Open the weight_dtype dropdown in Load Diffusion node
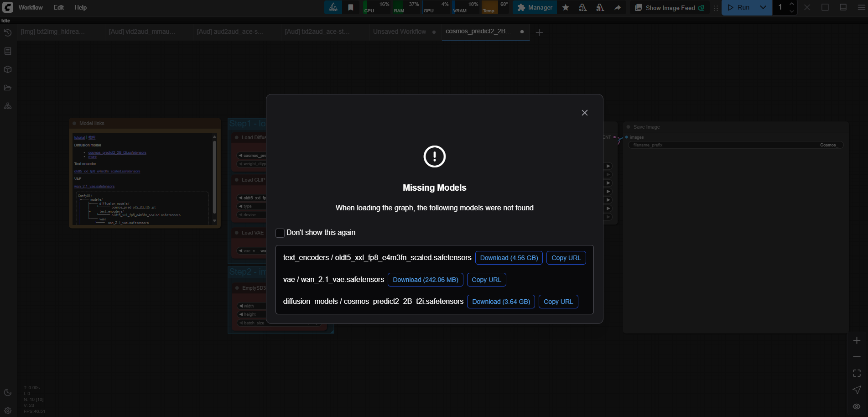 tap(252, 164)
